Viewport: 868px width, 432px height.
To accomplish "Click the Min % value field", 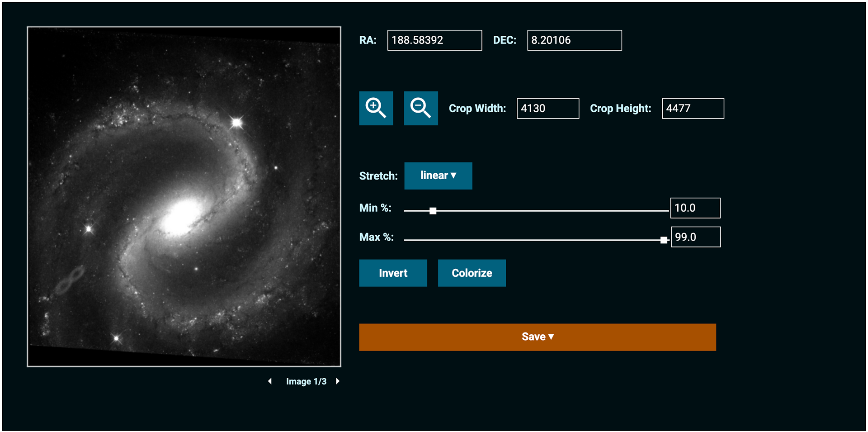I will [x=695, y=208].
